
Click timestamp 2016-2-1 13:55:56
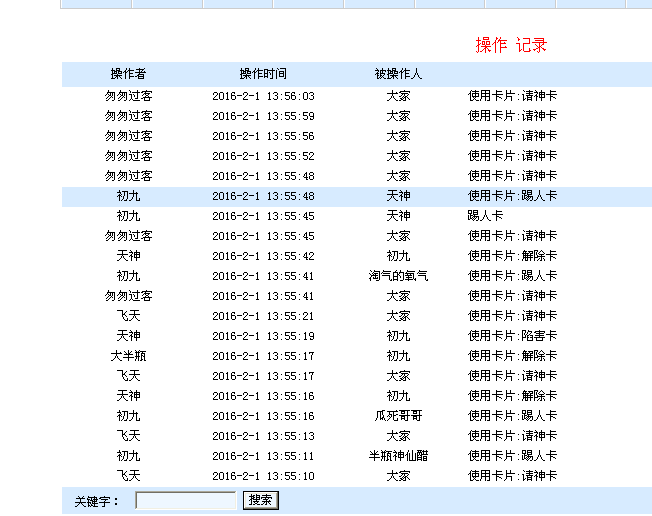pos(263,136)
